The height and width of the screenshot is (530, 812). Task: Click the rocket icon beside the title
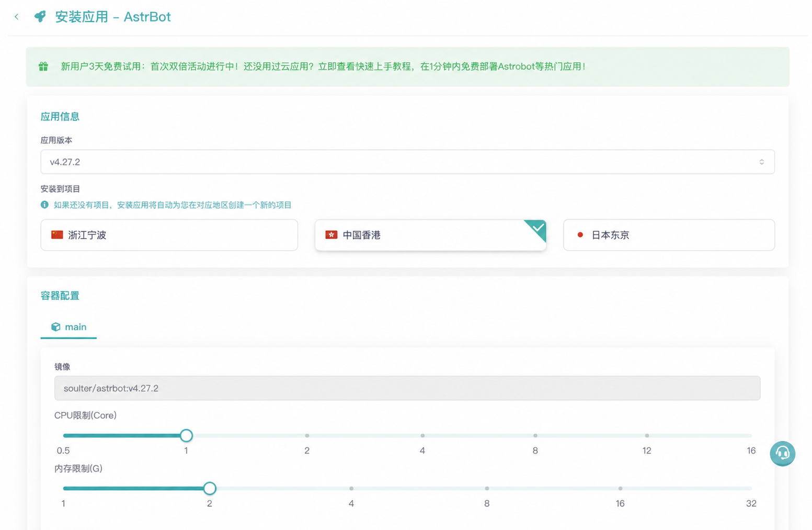point(40,17)
